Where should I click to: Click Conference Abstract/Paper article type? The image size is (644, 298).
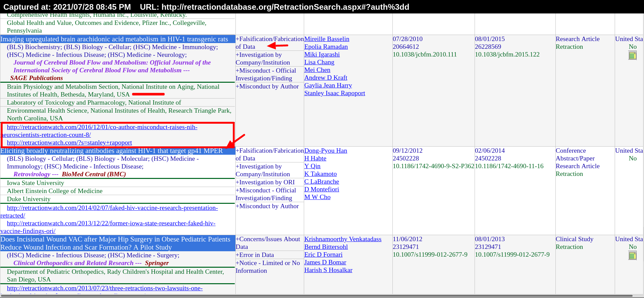[575, 154]
